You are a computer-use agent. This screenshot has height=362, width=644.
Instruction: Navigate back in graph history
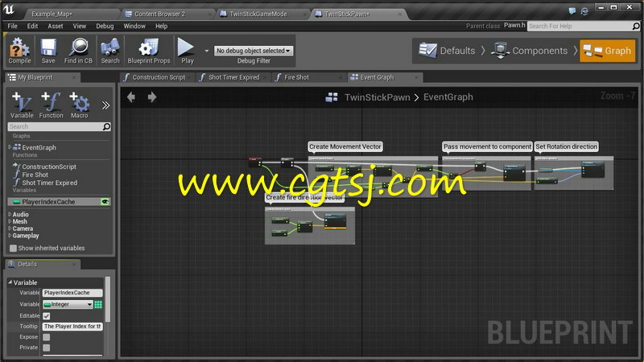131,97
